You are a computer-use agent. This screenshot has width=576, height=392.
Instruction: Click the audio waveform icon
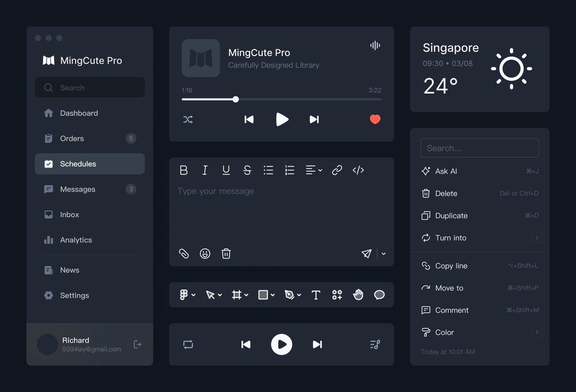[x=375, y=46]
